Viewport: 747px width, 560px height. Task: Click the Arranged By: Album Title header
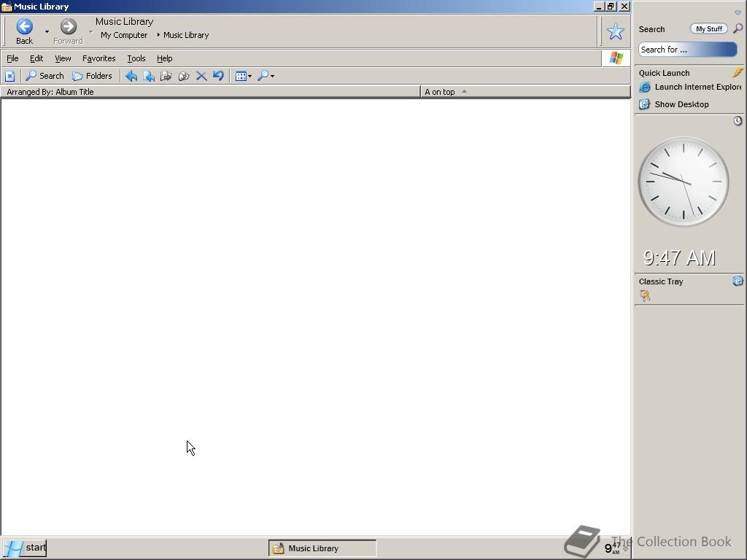click(210, 91)
